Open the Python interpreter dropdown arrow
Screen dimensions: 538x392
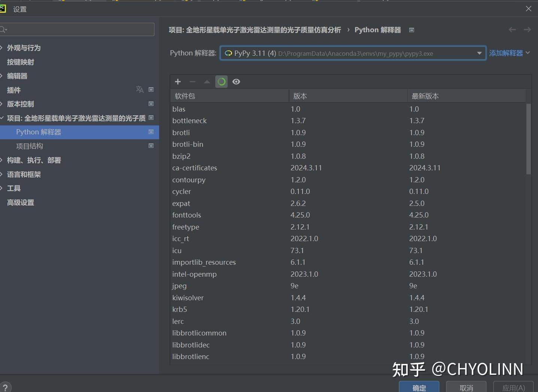[x=479, y=53]
